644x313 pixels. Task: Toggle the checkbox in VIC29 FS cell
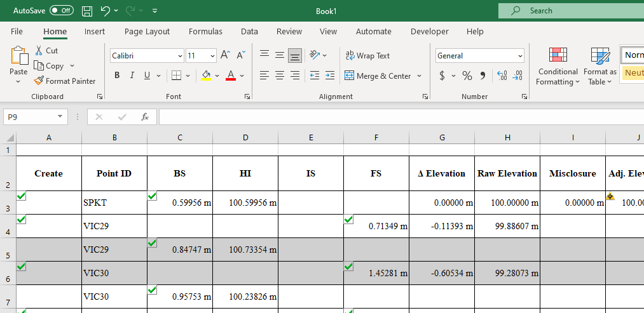[x=348, y=220]
